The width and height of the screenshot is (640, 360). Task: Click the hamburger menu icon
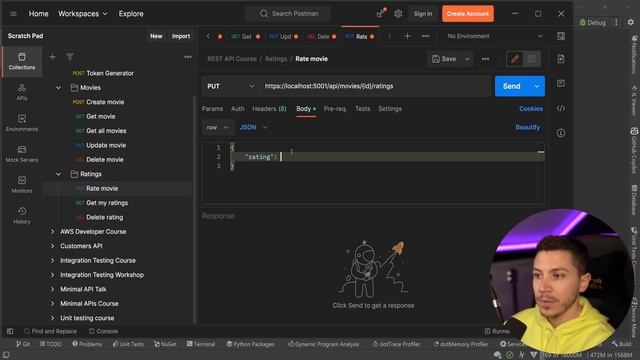coord(13,14)
